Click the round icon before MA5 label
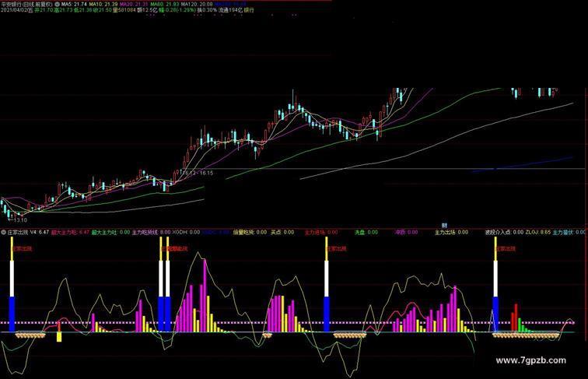This screenshot has height=379, width=588. 58,4
